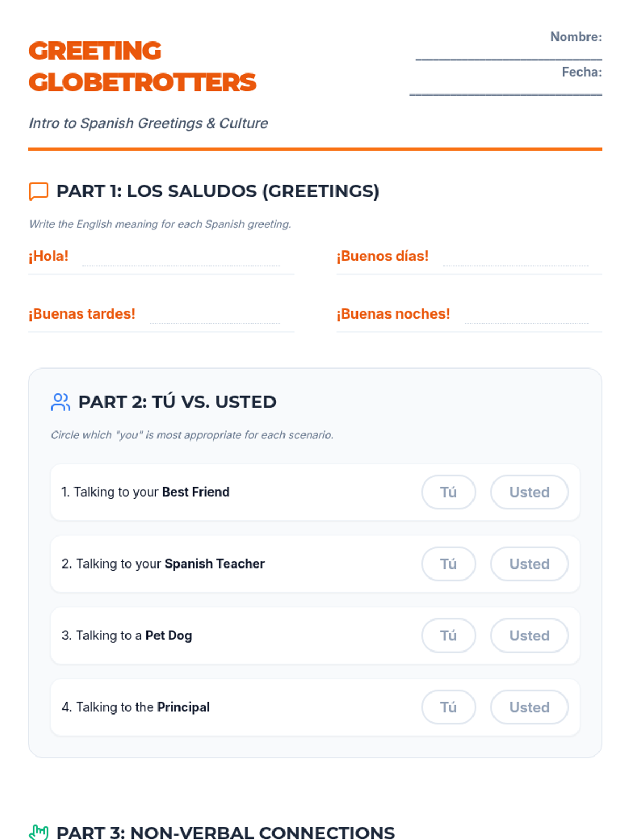The width and height of the screenshot is (630, 840).
Task: Select Tú for Best Friend scenario
Action: coord(448,492)
